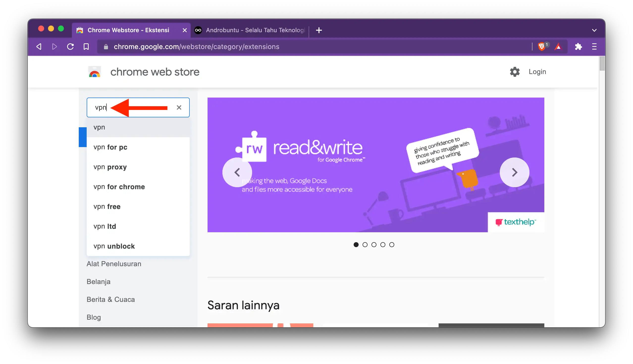This screenshot has width=633, height=364.
Task: Click the Login link
Action: (537, 72)
